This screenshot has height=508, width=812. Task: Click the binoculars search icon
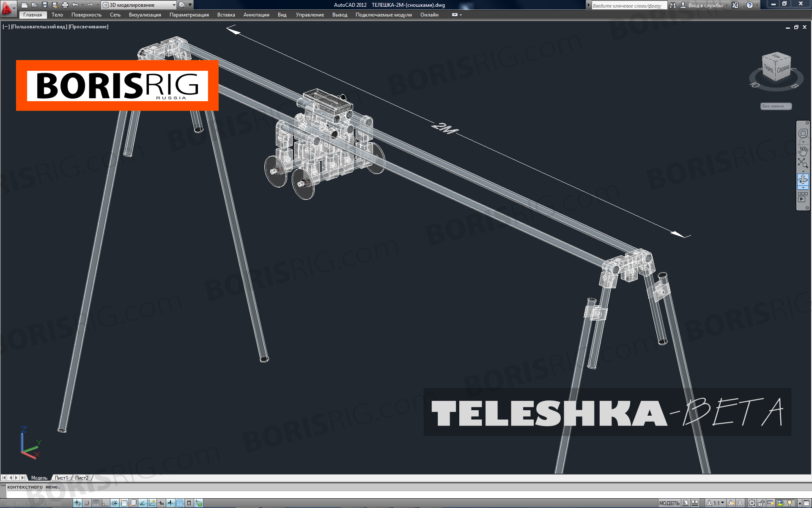click(672, 6)
